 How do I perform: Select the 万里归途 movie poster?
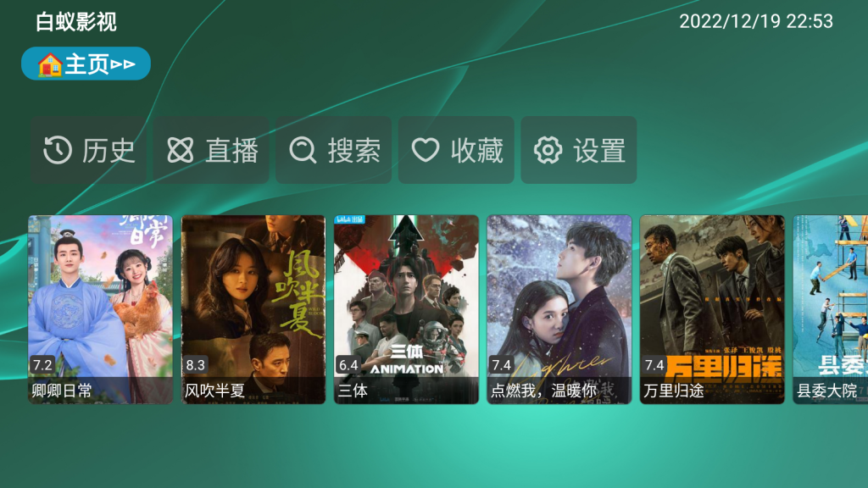[x=712, y=309]
